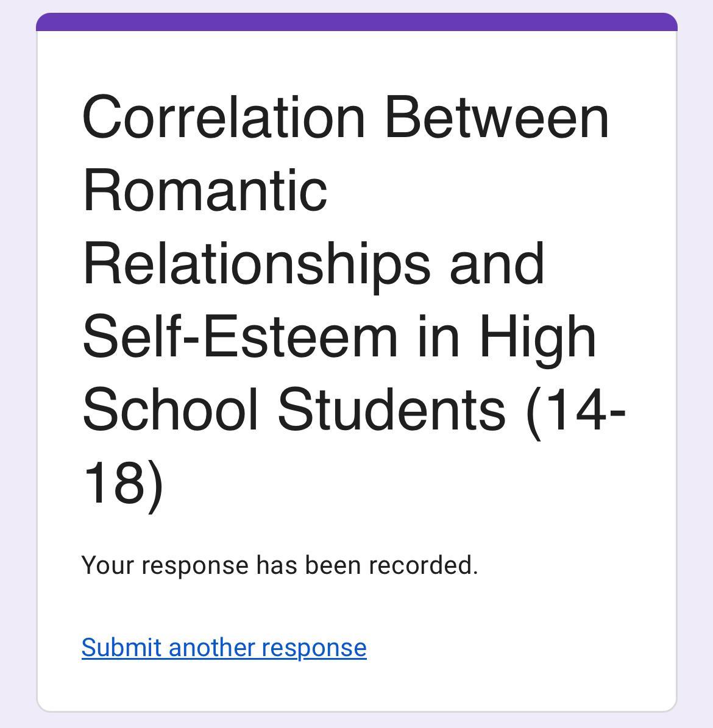
Task: Click the word "Relationships" in the title
Action: pyautogui.click(x=256, y=264)
